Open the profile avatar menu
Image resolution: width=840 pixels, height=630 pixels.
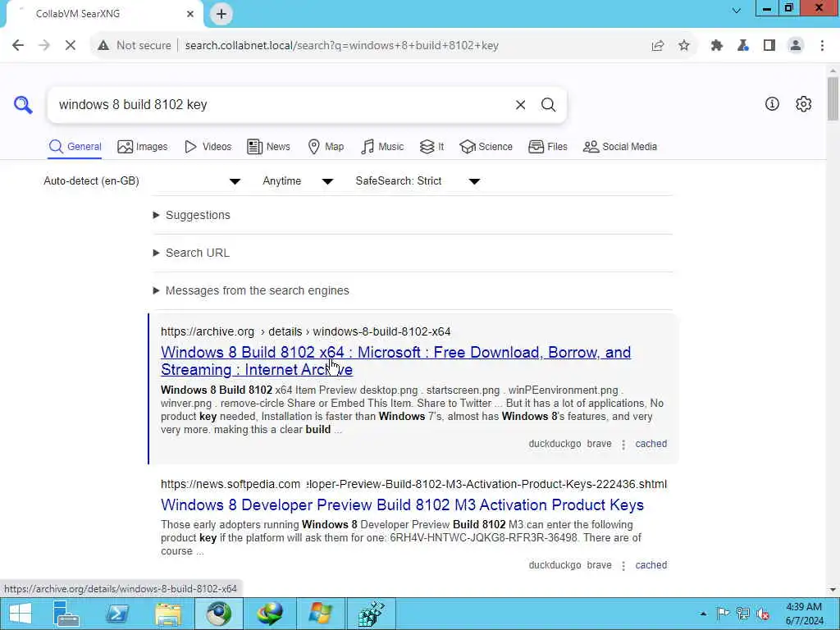tap(796, 46)
